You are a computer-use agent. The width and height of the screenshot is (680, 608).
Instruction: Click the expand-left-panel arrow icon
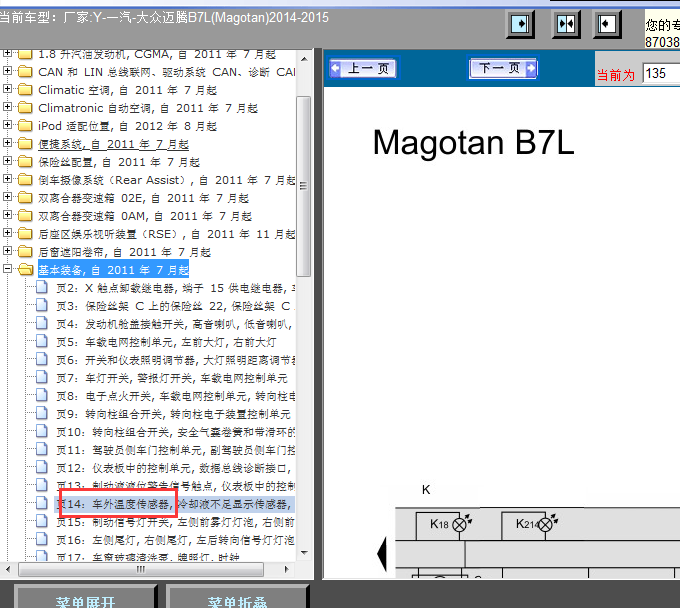[x=607, y=24]
